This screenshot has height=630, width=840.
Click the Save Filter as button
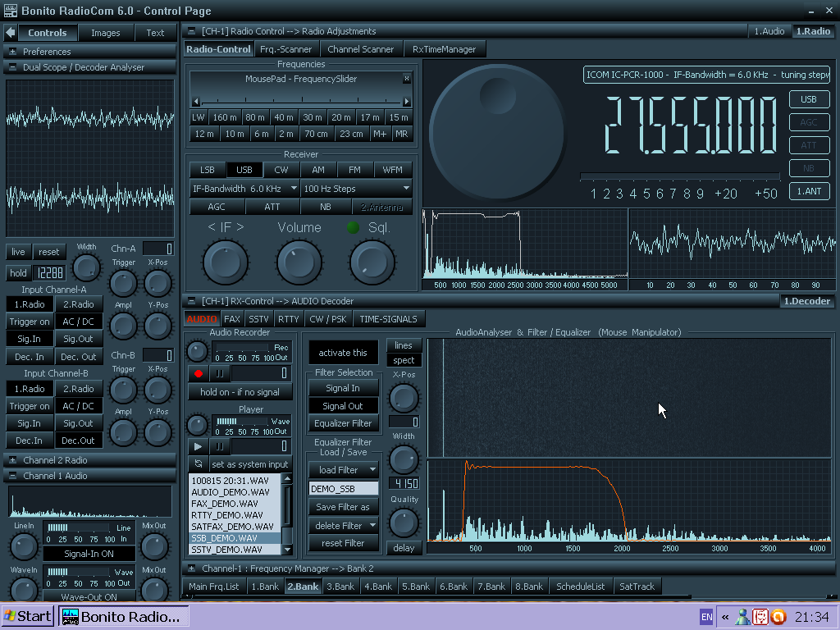pos(343,507)
